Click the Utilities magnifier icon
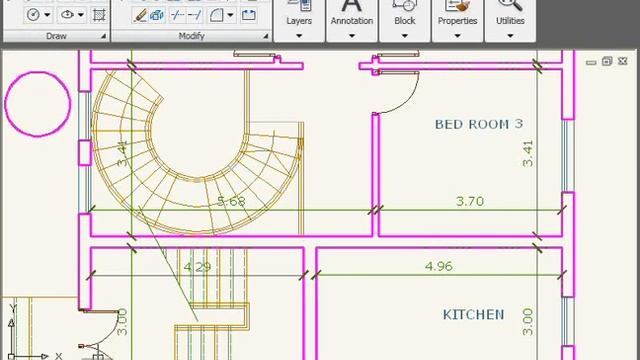Screen dimensions: 640x360 pyautogui.click(x=510, y=6)
